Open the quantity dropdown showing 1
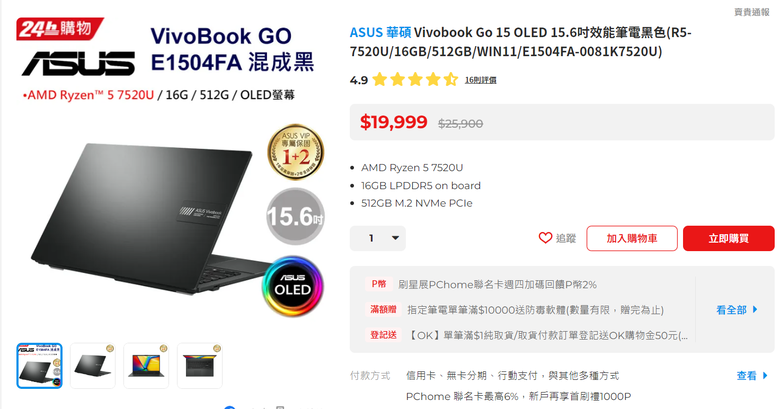The height and width of the screenshot is (409, 780). 378,238
